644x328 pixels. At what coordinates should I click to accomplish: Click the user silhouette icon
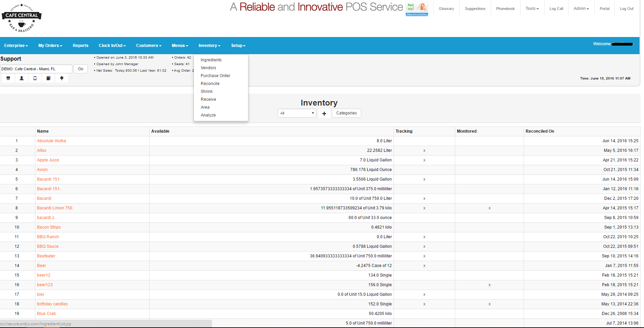(x=22, y=78)
